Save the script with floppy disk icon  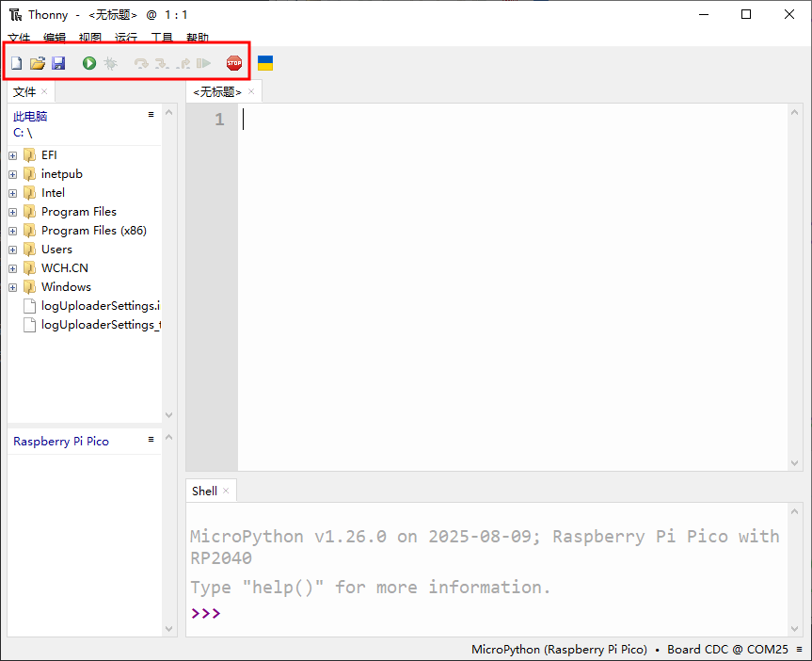tap(58, 63)
